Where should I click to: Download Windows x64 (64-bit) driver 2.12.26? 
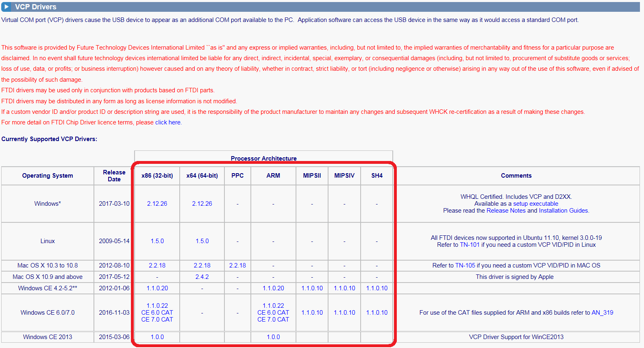pos(202,204)
